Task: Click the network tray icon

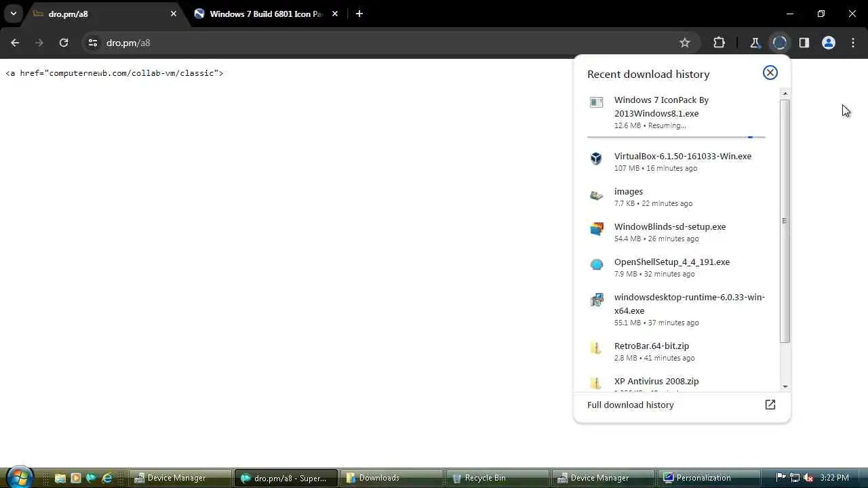Action: click(x=794, y=478)
